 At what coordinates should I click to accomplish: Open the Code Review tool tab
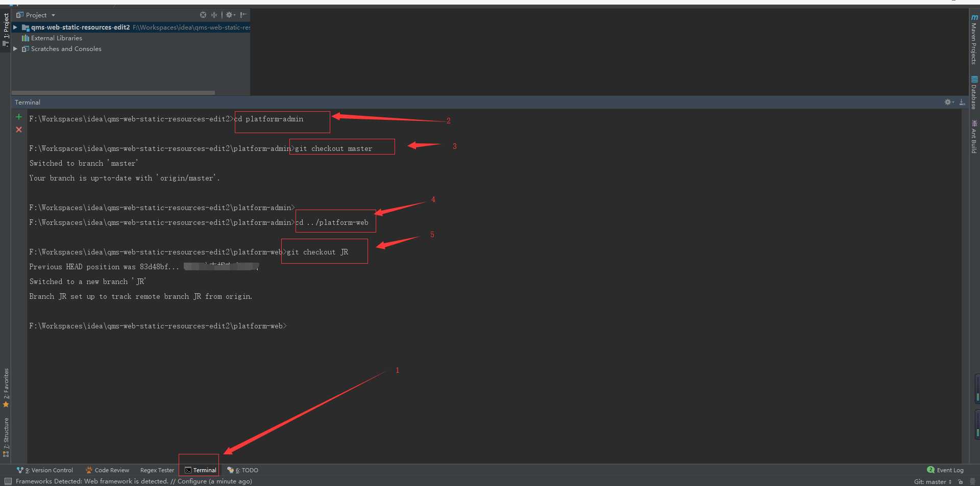click(107, 470)
